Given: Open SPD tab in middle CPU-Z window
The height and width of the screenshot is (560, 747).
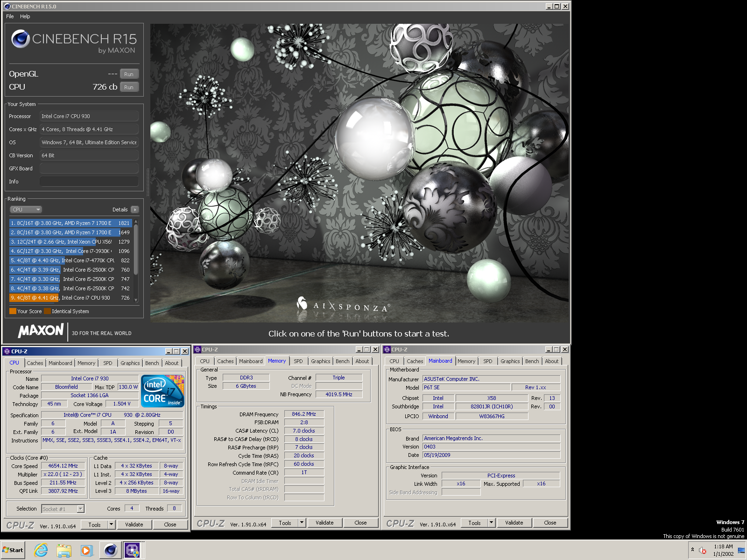Looking at the screenshot, I should [x=298, y=361].
